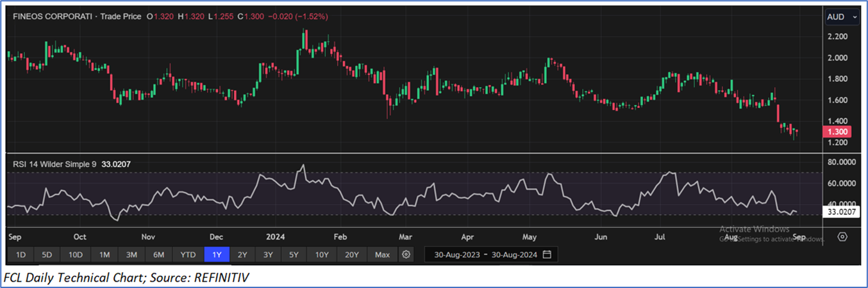Image resolution: width=868 pixels, height=288 pixels.
Task: Change range to 2Y
Action: coord(242,255)
